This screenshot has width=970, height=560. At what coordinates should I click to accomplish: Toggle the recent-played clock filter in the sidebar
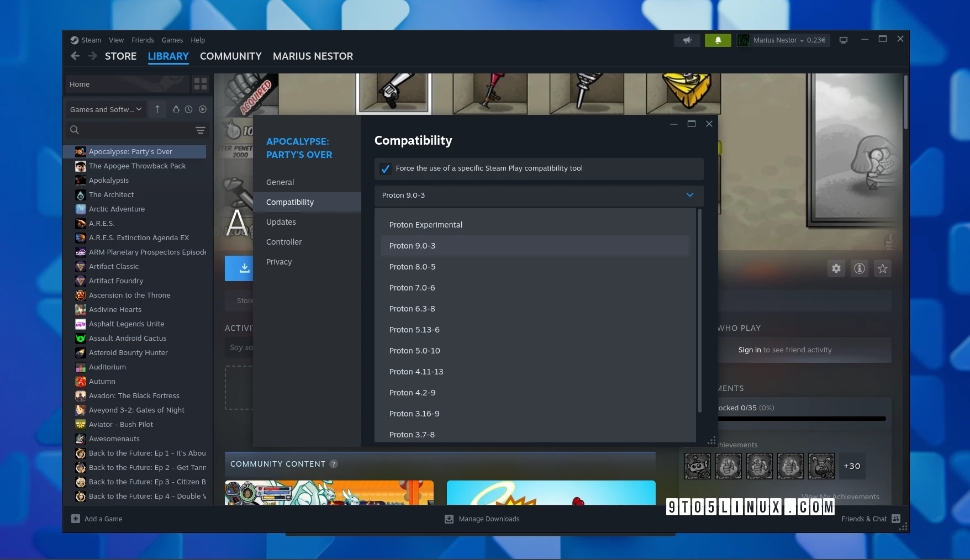189,109
